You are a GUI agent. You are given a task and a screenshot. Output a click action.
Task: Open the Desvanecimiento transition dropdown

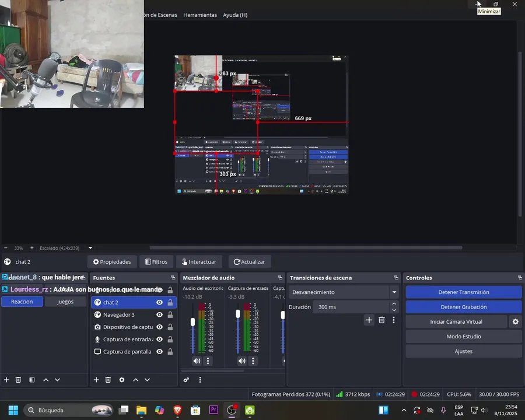344,292
